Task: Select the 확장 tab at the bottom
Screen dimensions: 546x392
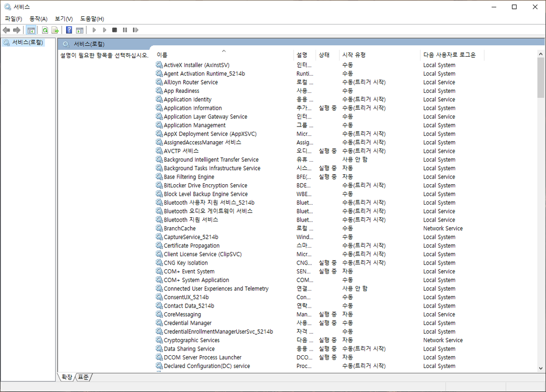Action: pyautogui.click(x=67, y=377)
